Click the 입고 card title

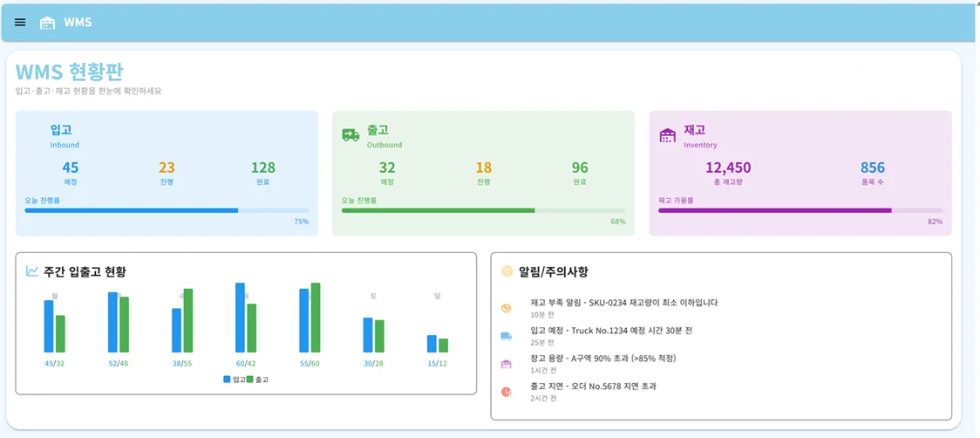pyautogui.click(x=61, y=129)
